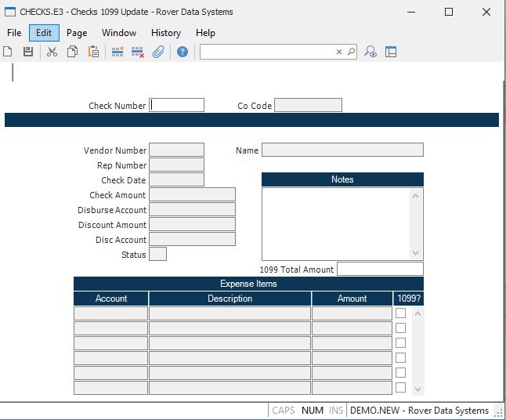Tick the last 1099? checkbox
The width and height of the screenshot is (506, 420).
400,388
